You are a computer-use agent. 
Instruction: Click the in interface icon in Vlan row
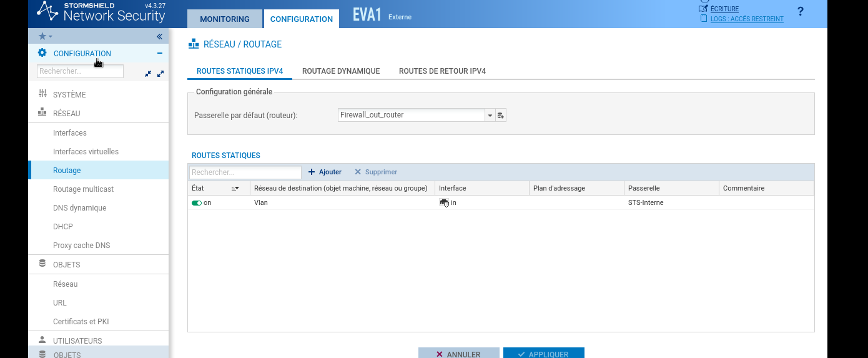444,203
